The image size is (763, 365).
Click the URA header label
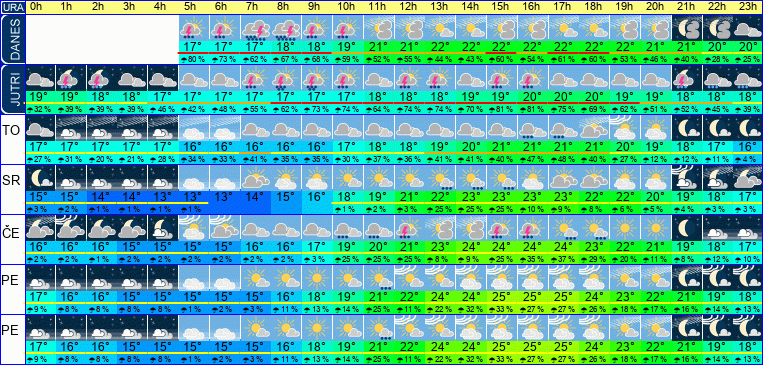pyautogui.click(x=12, y=7)
